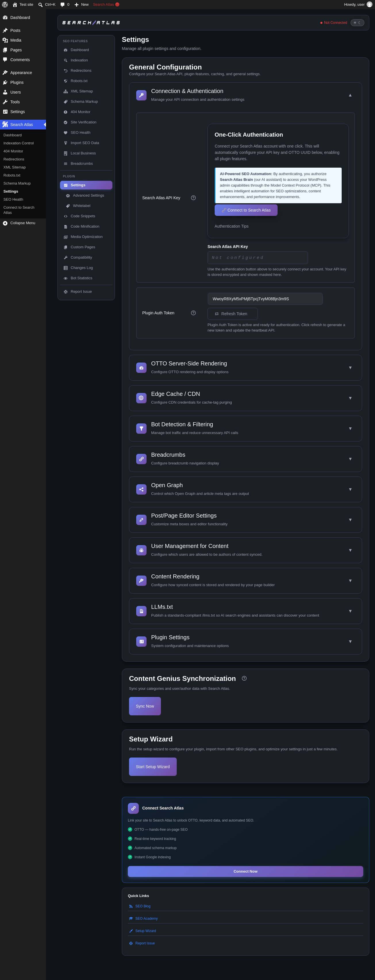375x980 pixels.
Task: Collapse the Connection & Authentication section
Action: pos(350,95)
